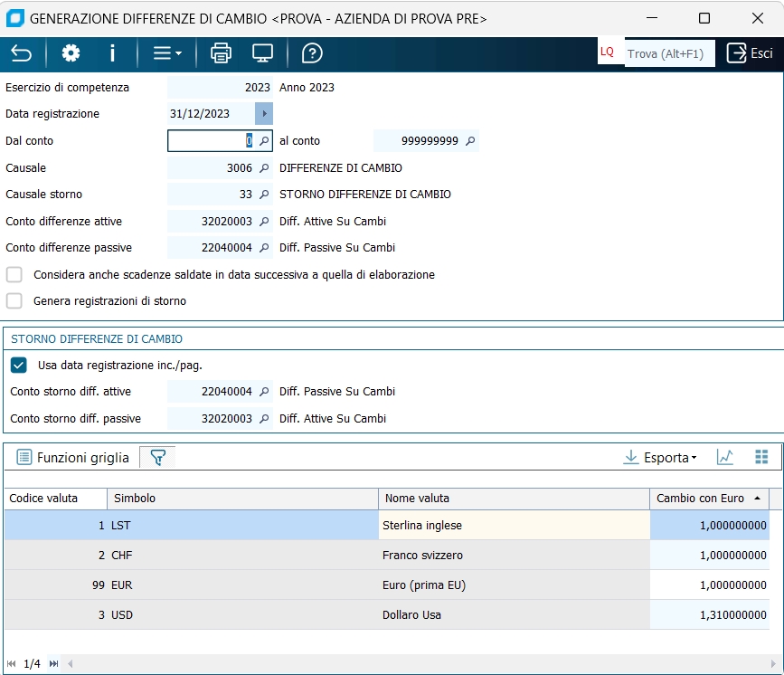Expand the Esporta dropdown
Image resolution: width=784 pixels, height=675 pixels.
(660, 458)
